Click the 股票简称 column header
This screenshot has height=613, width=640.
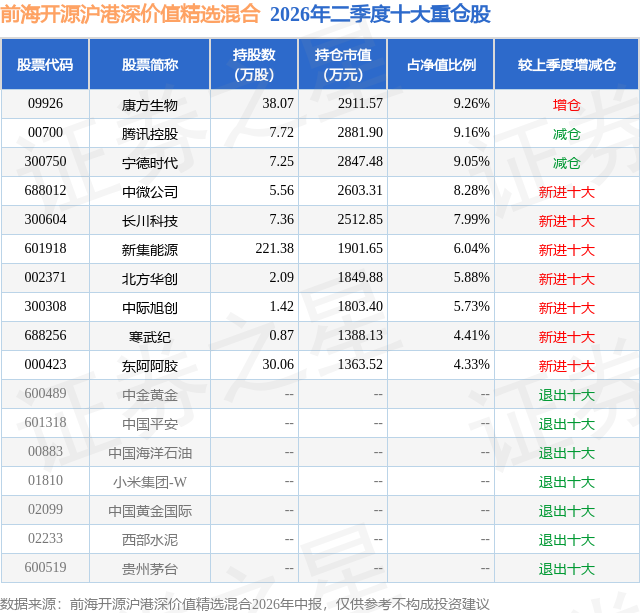tap(150, 64)
